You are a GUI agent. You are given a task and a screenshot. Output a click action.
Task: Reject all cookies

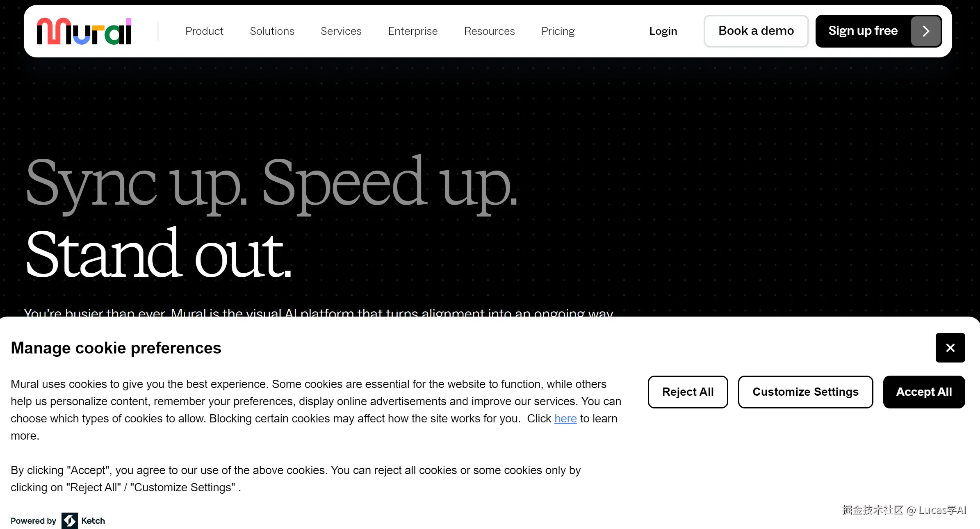pyautogui.click(x=688, y=392)
